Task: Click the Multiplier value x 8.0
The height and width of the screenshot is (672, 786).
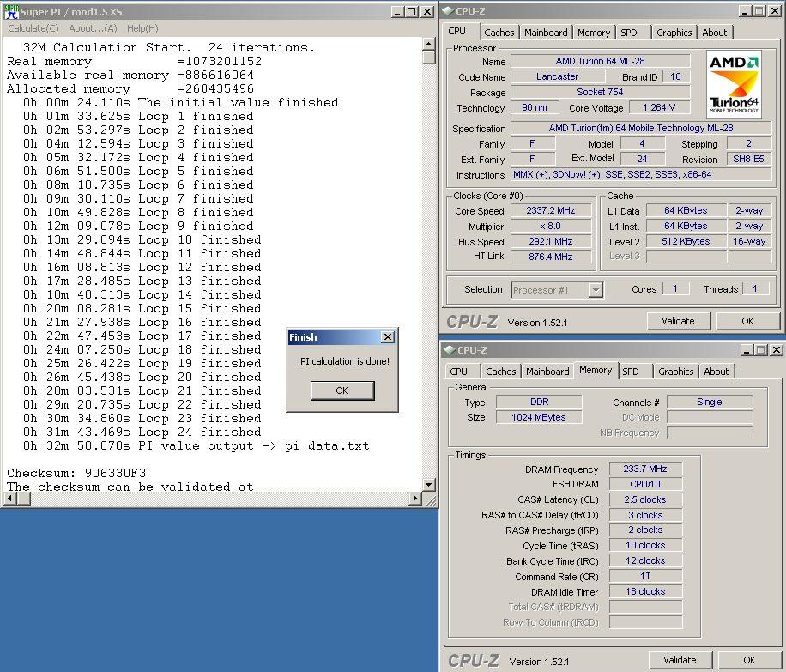Action: pos(550,226)
